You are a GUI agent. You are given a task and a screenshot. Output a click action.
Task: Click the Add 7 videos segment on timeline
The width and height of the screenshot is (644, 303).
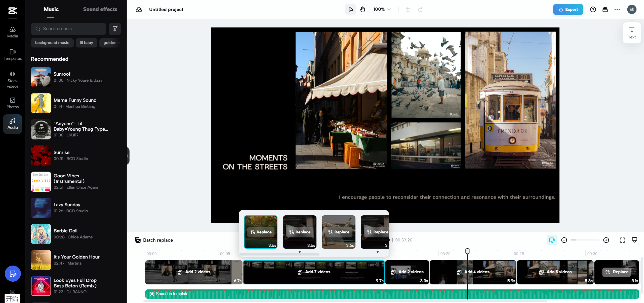(313, 272)
